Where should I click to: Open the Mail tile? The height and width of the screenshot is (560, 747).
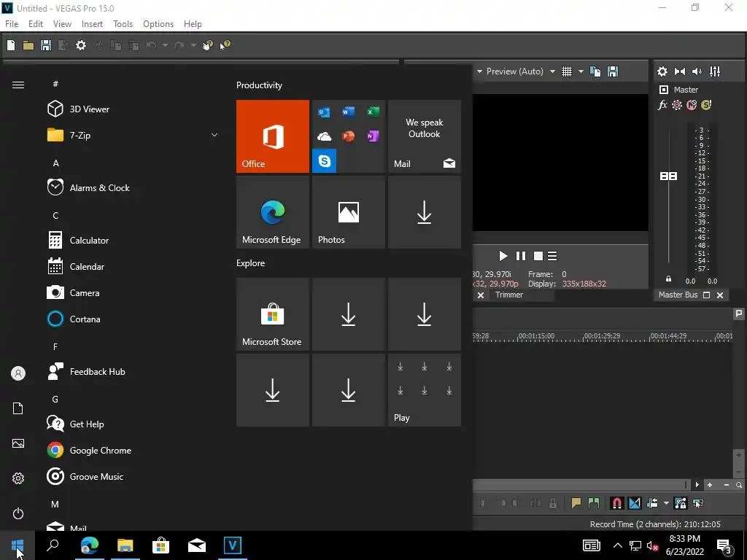(425, 136)
